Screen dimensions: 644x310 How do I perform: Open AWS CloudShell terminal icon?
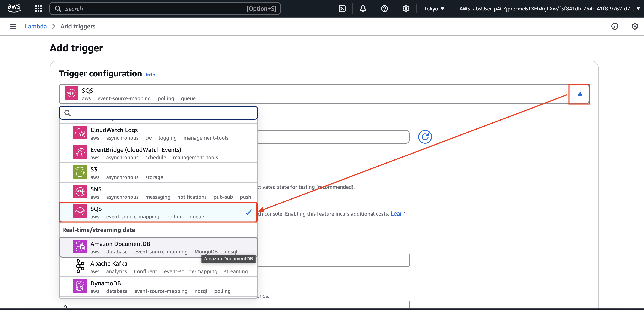coord(342,9)
